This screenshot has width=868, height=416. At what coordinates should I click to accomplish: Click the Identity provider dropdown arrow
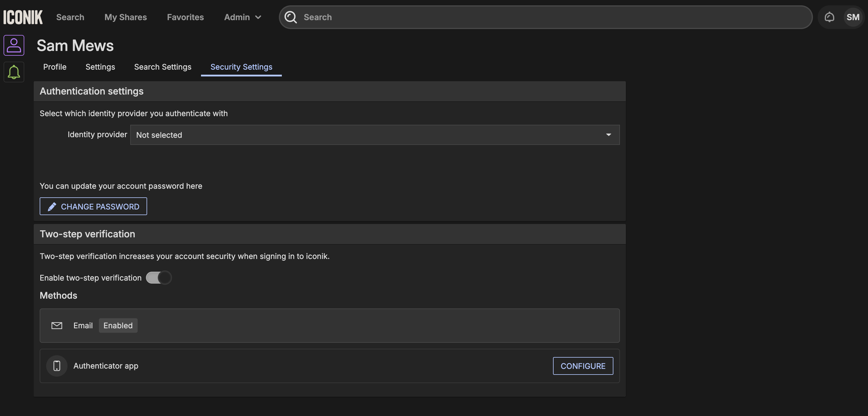[x=608, y=135]
